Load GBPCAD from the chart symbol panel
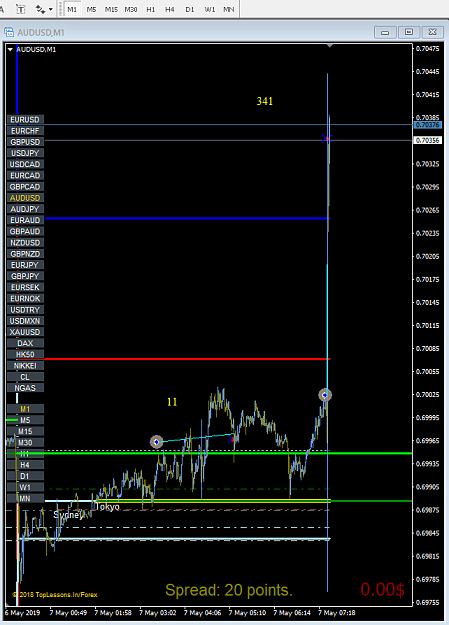449x625 pixels. [25, 187]
